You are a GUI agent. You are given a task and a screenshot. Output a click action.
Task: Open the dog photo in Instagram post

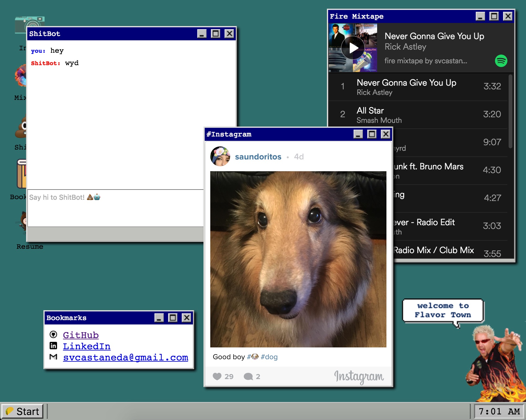(x=298, y=259)
